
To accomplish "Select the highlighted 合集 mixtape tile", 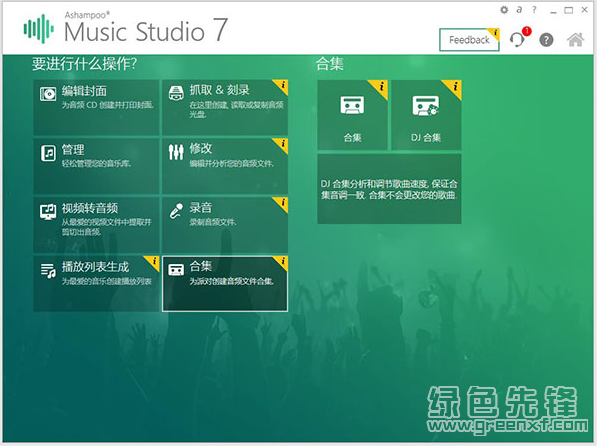I will click(x=225, y=284).
